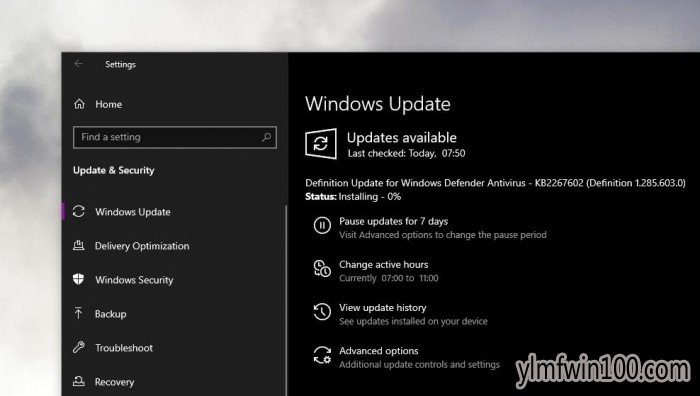Open Change active hours
Screen dimensions: 700x396
(x=383, y=264)
